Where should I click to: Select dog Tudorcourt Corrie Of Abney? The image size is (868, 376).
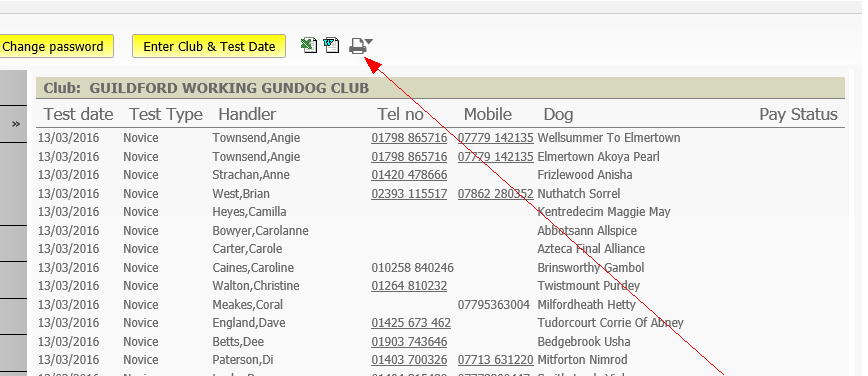(611, 323)
